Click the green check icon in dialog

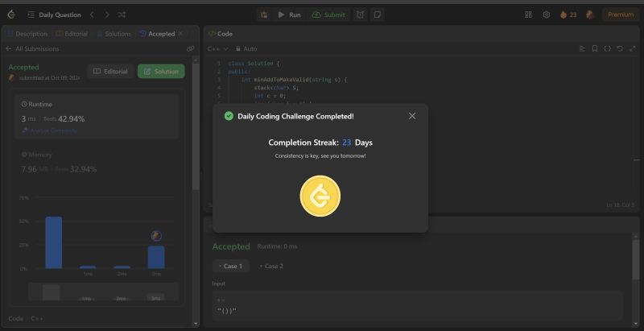click(229, 116)
